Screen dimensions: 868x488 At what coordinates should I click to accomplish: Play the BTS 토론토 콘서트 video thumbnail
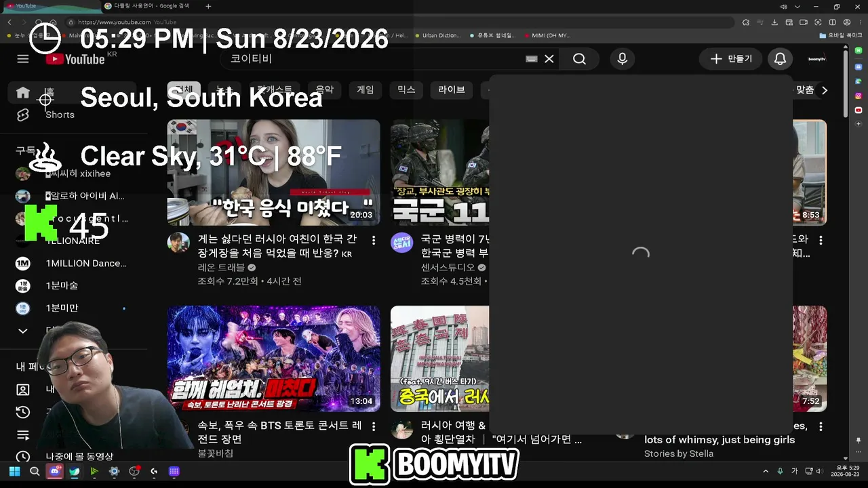tap(274, 359)
